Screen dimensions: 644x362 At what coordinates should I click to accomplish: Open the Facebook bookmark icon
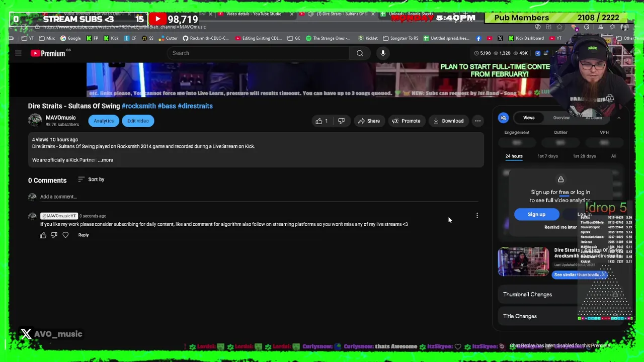click(x=478, y=38)
